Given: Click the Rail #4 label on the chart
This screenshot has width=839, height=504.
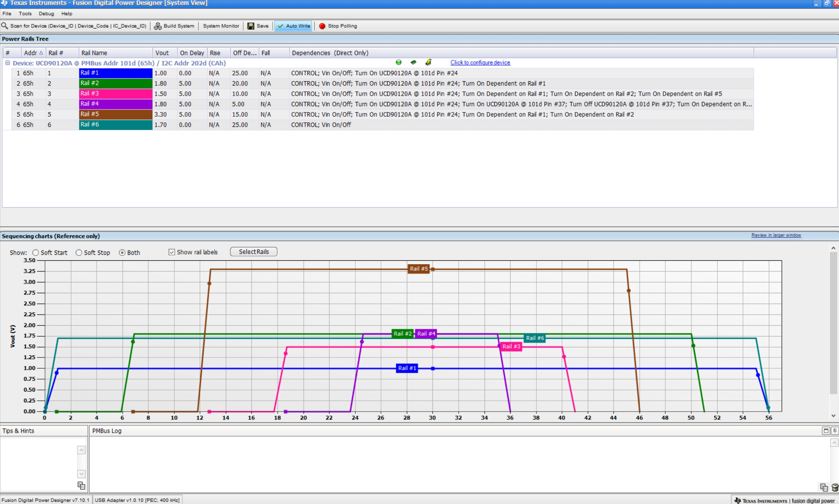Looking at the screenshot, I should coord(426,333).
